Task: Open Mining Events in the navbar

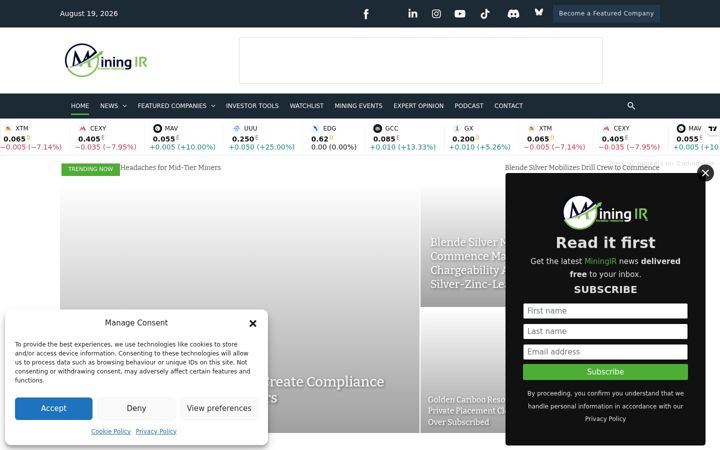Action: pos(358,106)
